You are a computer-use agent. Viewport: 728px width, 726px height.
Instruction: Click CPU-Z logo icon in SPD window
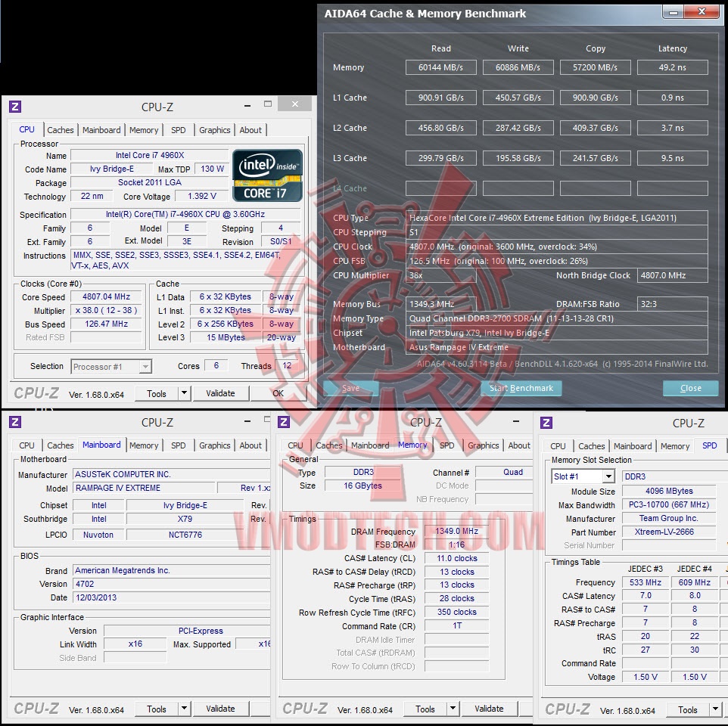pyautogui.click(x=546, y=423)
